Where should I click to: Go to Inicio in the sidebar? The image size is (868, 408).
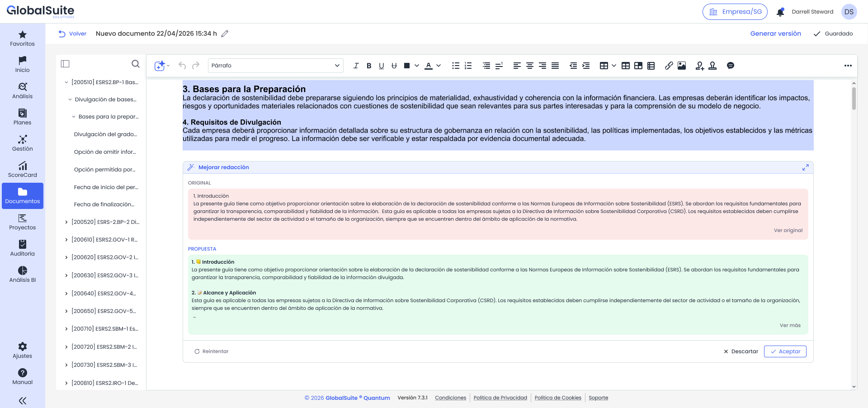(x=23, y=65)
